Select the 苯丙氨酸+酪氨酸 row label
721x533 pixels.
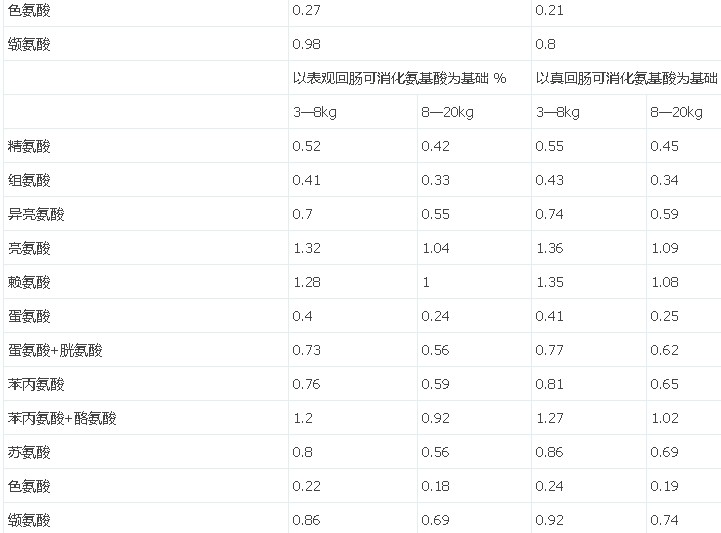[61, 418]
